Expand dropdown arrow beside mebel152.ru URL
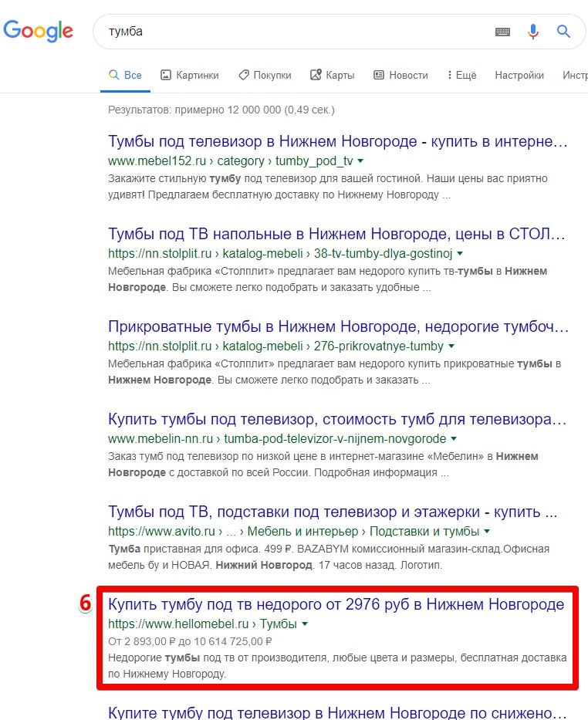Screen dimensions: 588x720 [x=360, y=161]
